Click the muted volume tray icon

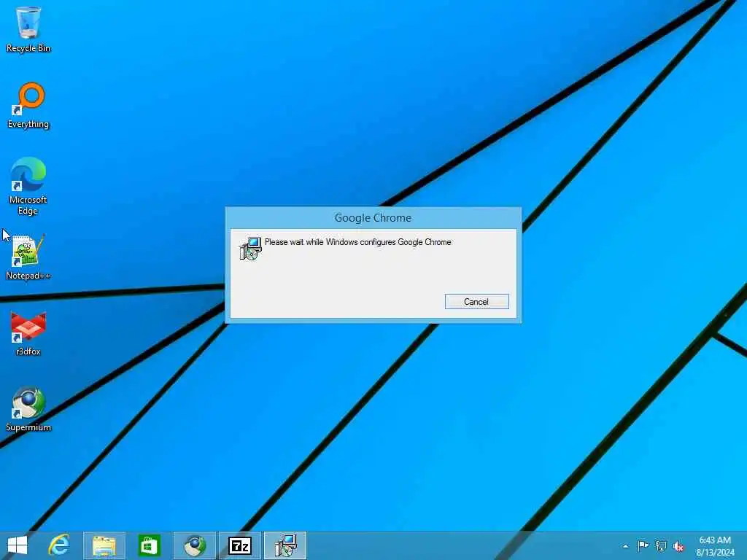point(678,546)
